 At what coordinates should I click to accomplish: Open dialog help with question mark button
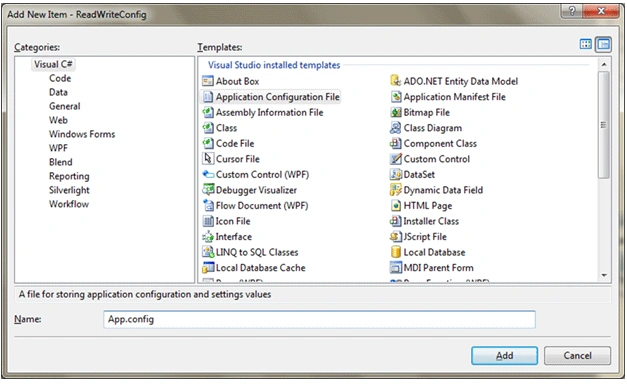(572, 11)
